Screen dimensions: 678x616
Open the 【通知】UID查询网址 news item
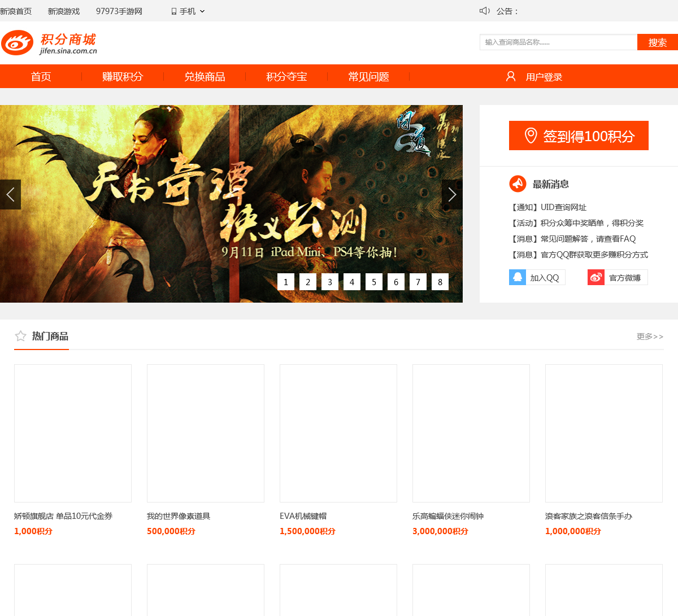coord(548,207)
